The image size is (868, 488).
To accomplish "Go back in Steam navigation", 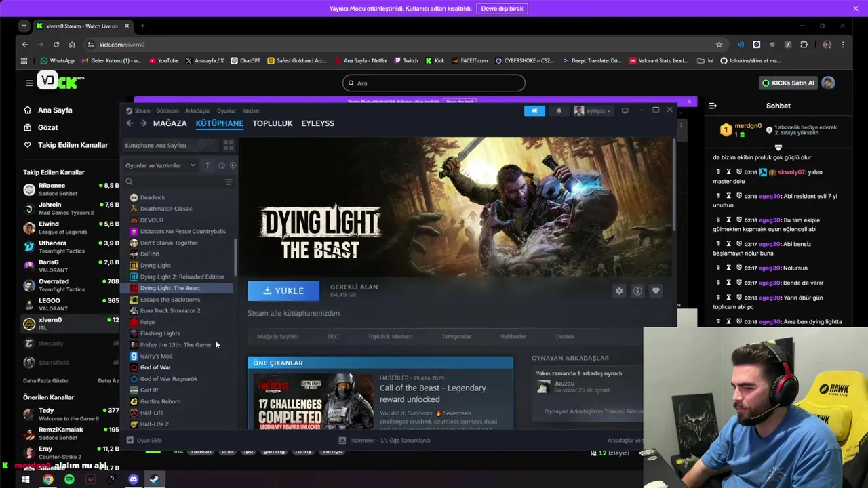I will pyautogui.click(x=130, y=123).
